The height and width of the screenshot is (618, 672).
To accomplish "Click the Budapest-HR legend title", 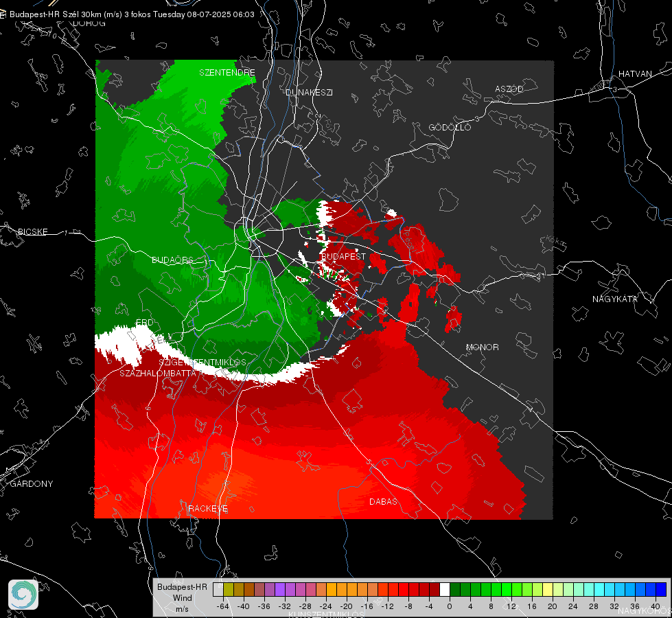I will [182, 586].
